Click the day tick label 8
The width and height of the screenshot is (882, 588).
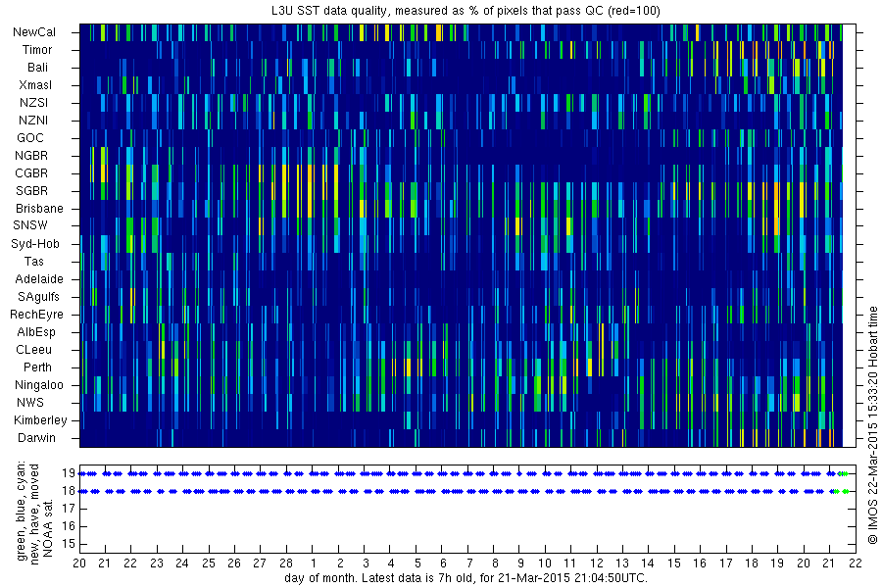(x=495, y=563)
